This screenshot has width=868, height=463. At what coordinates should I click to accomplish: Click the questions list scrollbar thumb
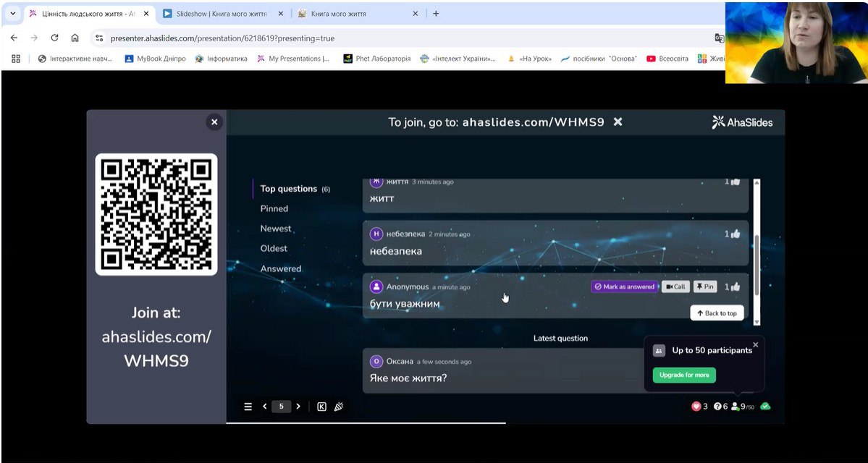click(757, 266)
